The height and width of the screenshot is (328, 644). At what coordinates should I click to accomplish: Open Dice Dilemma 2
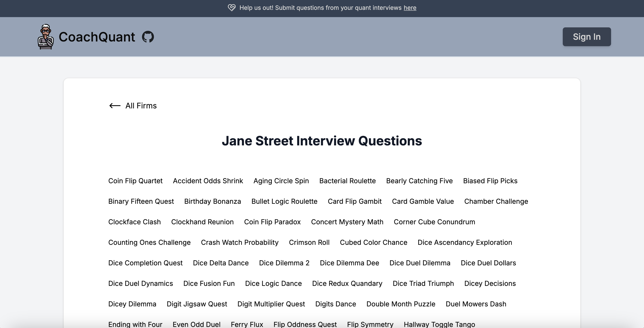click(x=284, y=263)
